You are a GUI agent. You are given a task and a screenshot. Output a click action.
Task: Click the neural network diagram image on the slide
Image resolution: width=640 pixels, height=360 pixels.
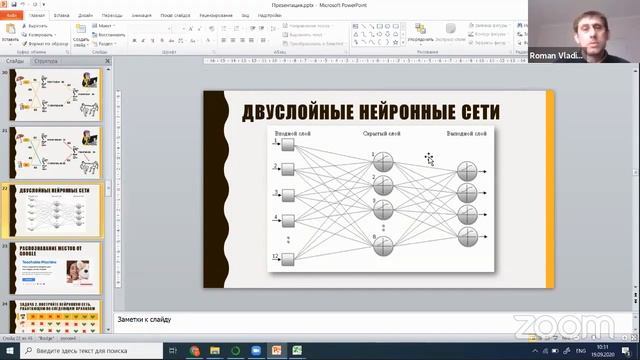point(381,199)
